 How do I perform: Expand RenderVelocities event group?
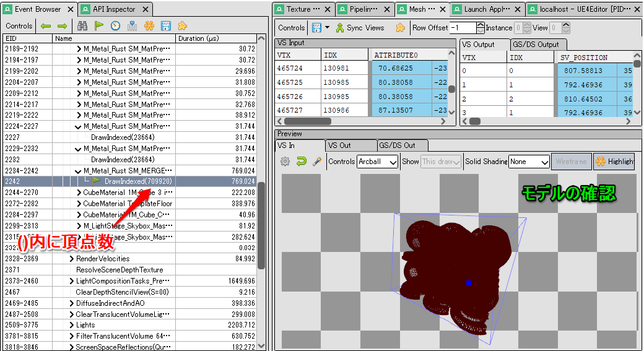click(71, 259)
